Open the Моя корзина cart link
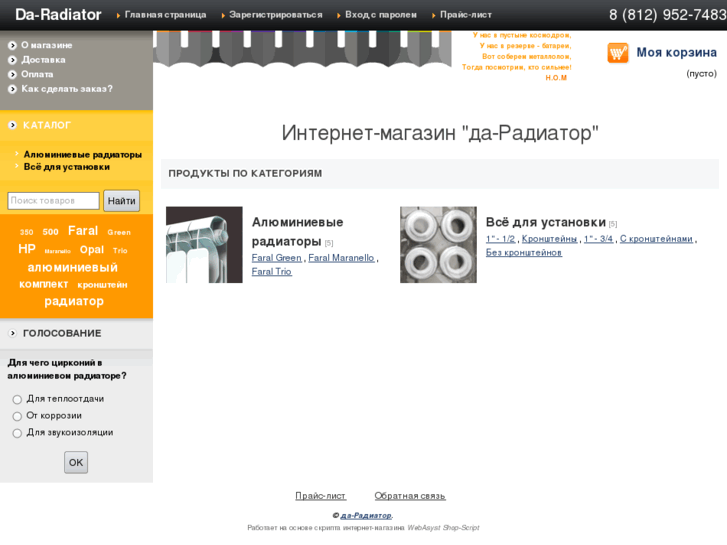The width and height of the screenshot is (727, 545). pyautogui.click(x=676, y=52)
